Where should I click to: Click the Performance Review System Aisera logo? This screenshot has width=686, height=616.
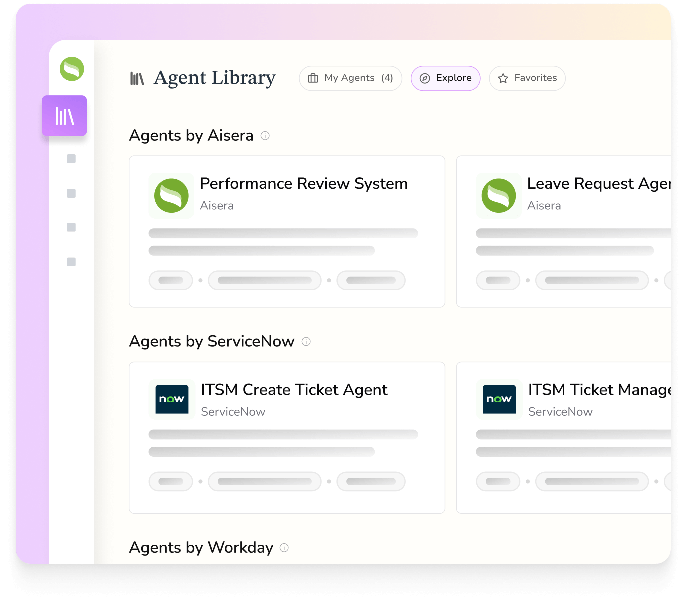point(171,196)
